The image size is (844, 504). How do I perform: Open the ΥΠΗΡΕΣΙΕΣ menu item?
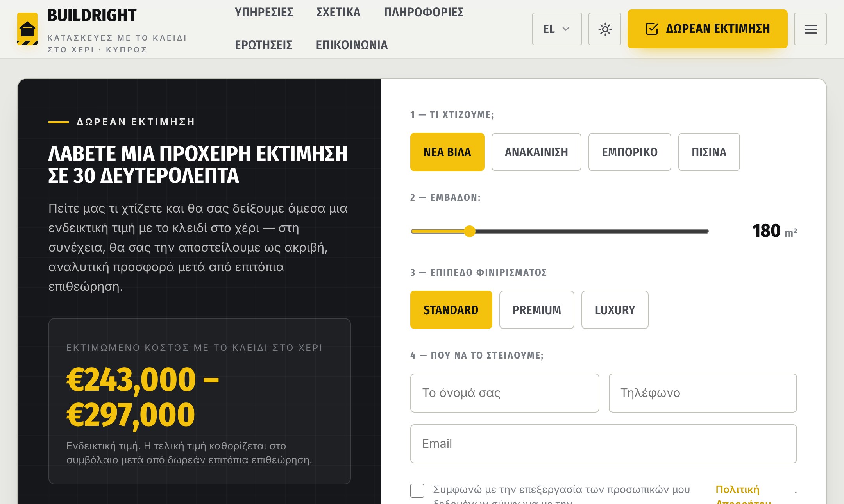264,13
